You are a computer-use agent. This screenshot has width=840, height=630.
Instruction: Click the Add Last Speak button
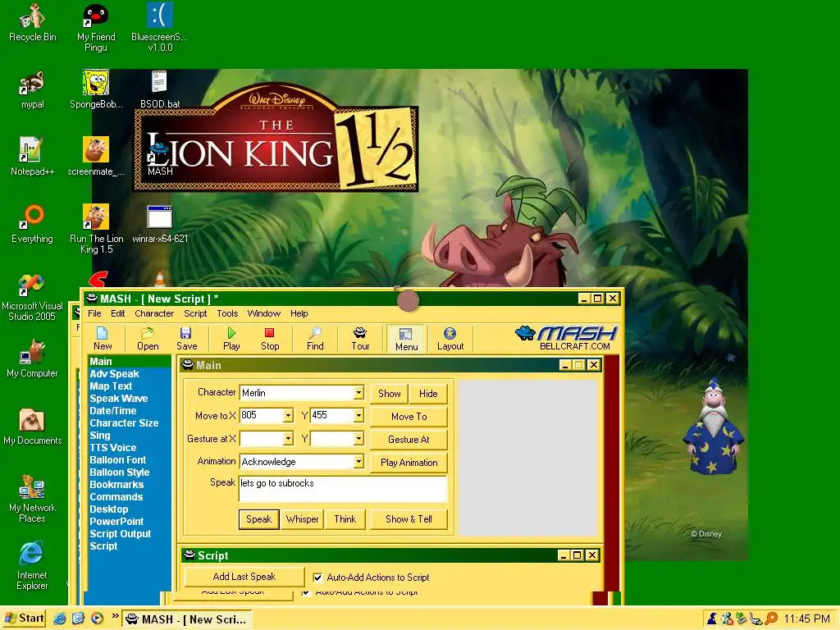244,577
